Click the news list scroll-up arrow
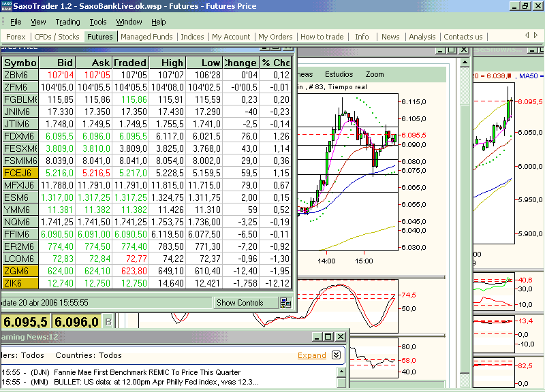 click(342, 372)
